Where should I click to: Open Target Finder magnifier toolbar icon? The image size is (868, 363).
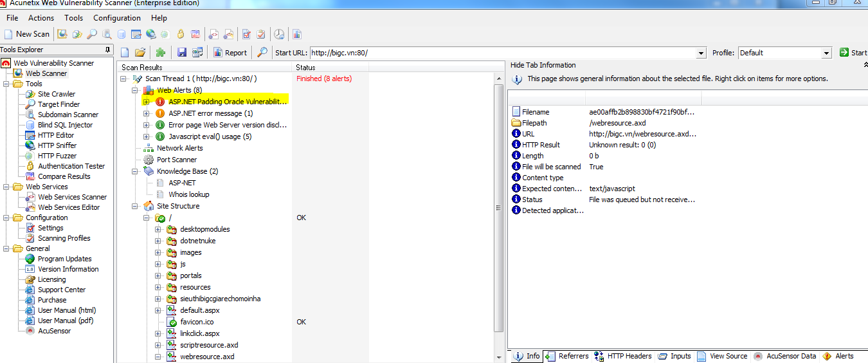pos(92,34)
